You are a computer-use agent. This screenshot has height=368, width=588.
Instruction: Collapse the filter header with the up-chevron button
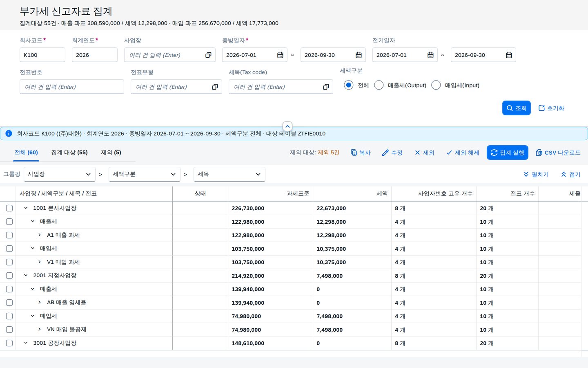[287, 126]
